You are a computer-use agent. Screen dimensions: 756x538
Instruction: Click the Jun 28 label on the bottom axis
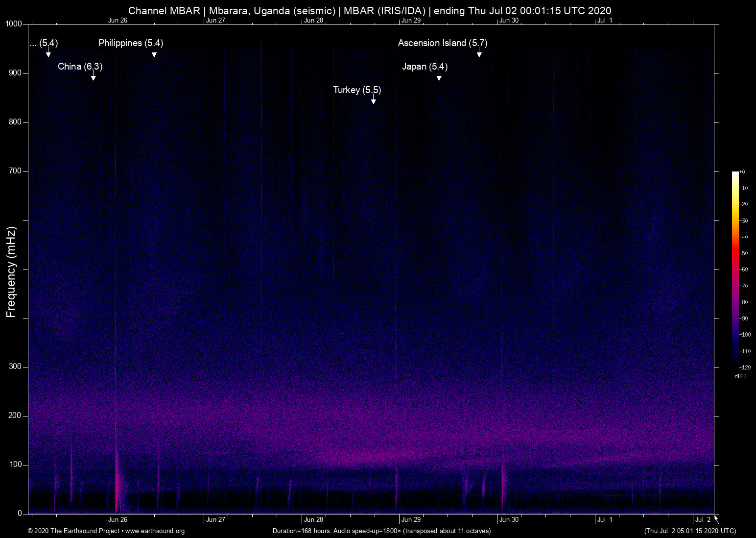click(313, 520)
